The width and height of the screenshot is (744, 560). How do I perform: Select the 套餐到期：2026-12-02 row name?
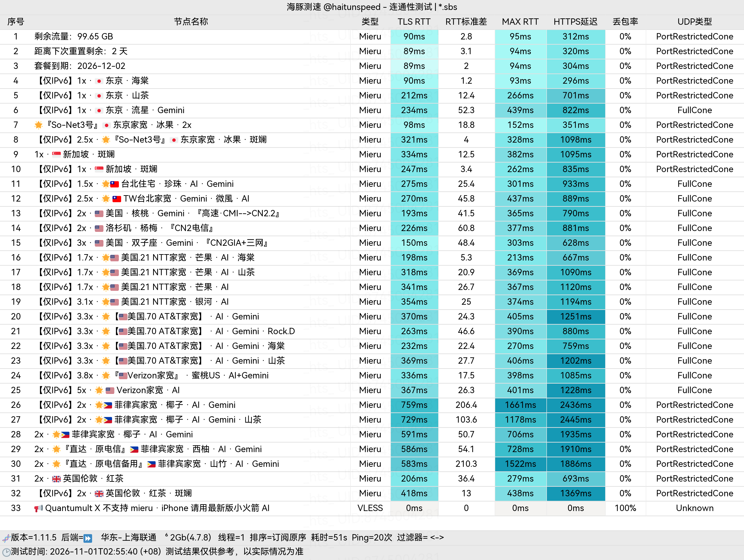pyautogui.click(x=80, y=66)
